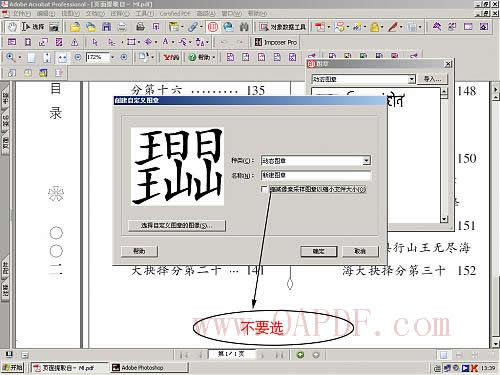Viewport: 500px width, 375px height.
Task: Click the Snapshot camera tool icon
Action: pyautogui.click(x=54, y=27)
